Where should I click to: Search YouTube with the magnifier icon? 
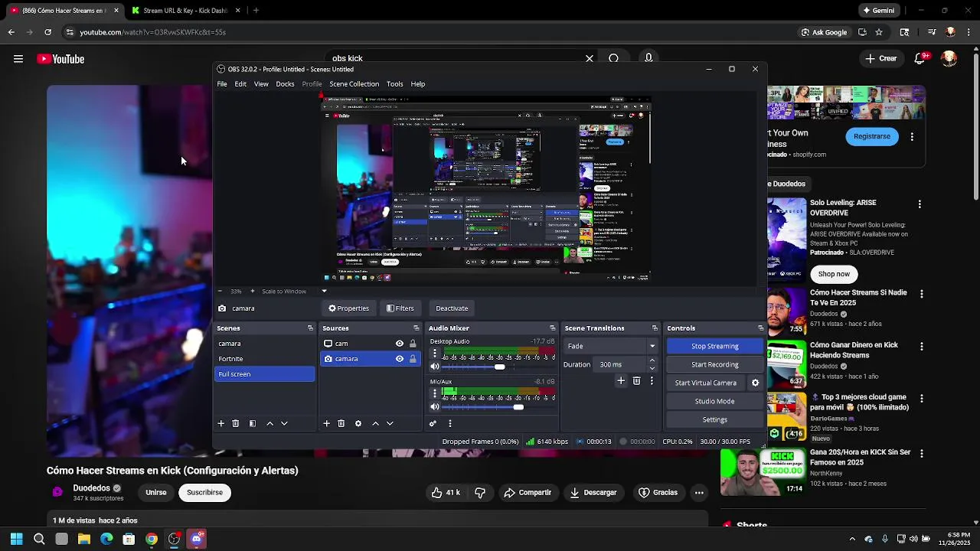(x=614, y=58)
